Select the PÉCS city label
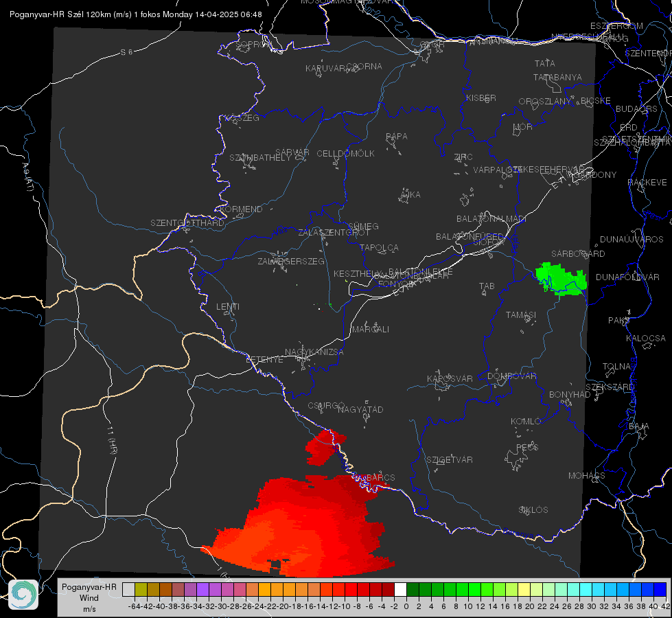This screenshot has width=672, height=618. tap(526, 447)
